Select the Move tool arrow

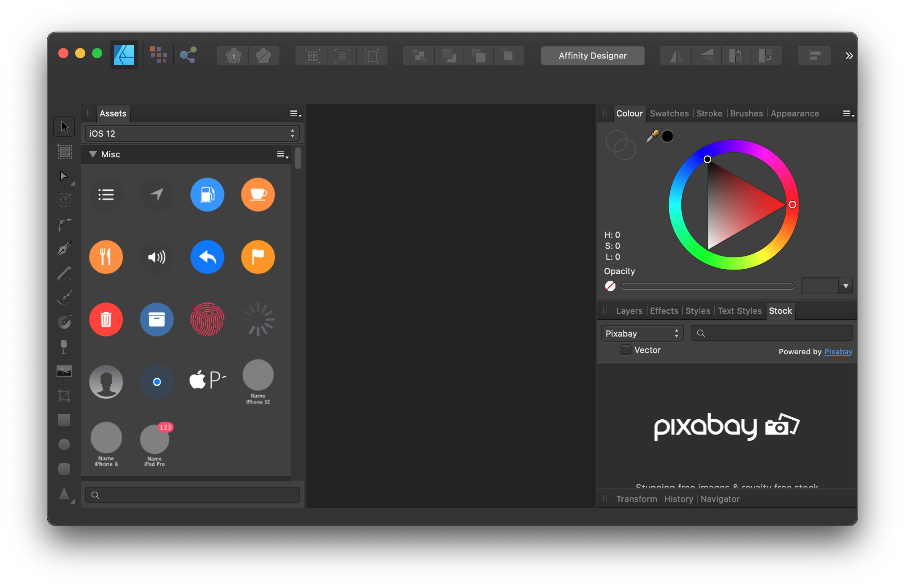tap(64, 127)
